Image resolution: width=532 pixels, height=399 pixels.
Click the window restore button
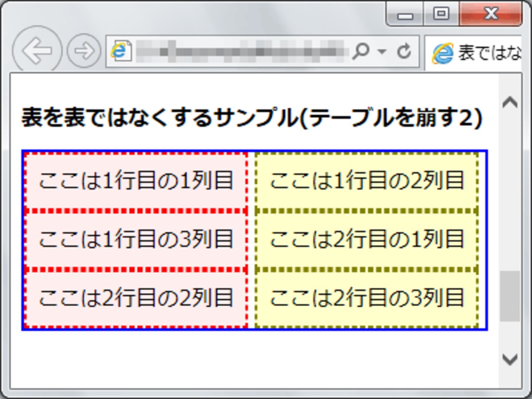click(441, 15)
